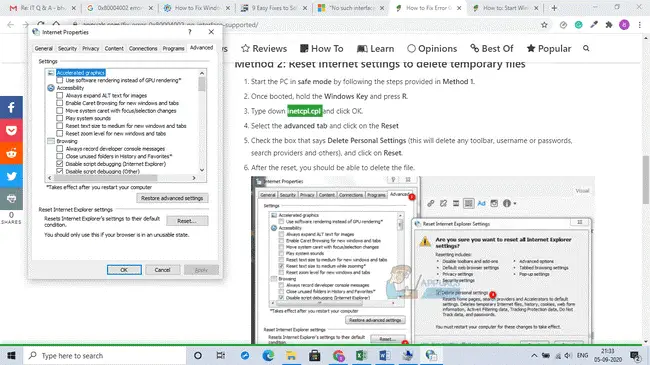Launch Microsoft Edge from the taskbar
Screen dimensions: 650x365
268,355
